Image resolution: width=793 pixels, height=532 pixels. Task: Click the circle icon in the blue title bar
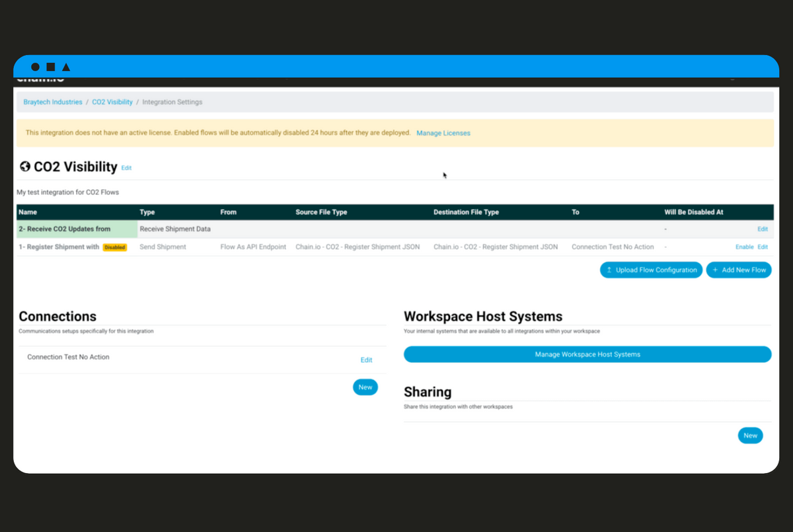[x=34, y=66]
